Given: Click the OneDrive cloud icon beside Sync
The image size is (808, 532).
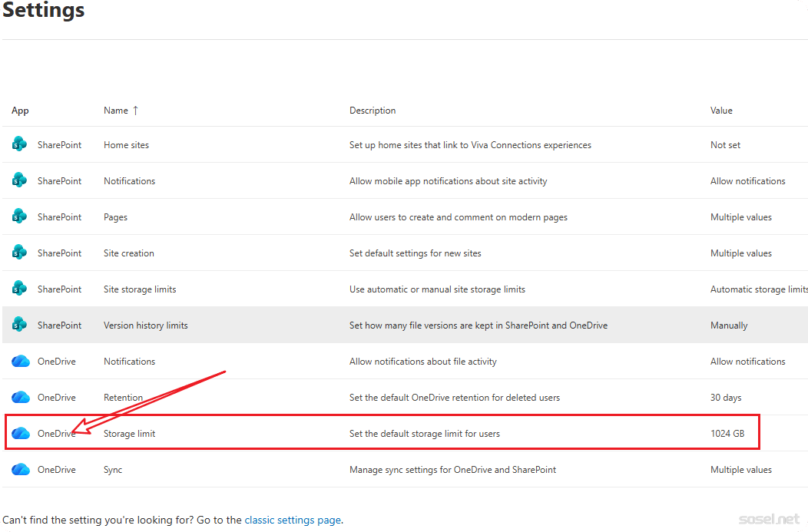Looking at the screenshot, I should coord(20,470).
